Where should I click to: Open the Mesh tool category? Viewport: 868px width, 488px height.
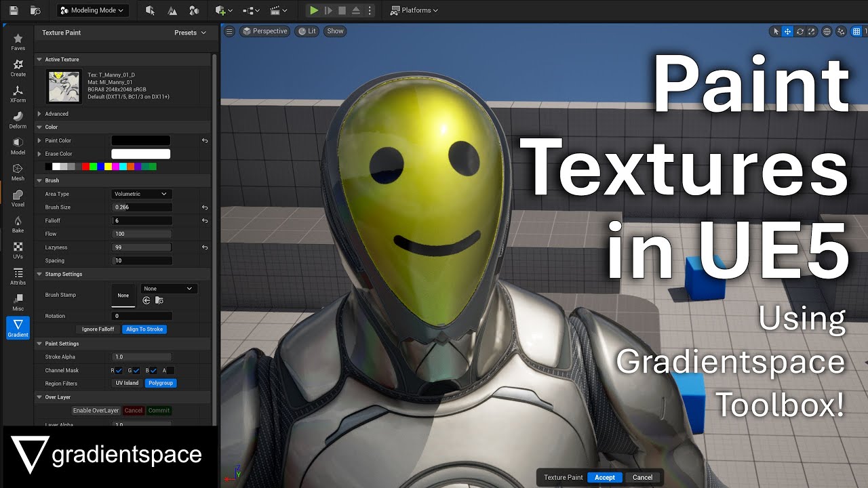pyautogui.click(x=18, y=172)
